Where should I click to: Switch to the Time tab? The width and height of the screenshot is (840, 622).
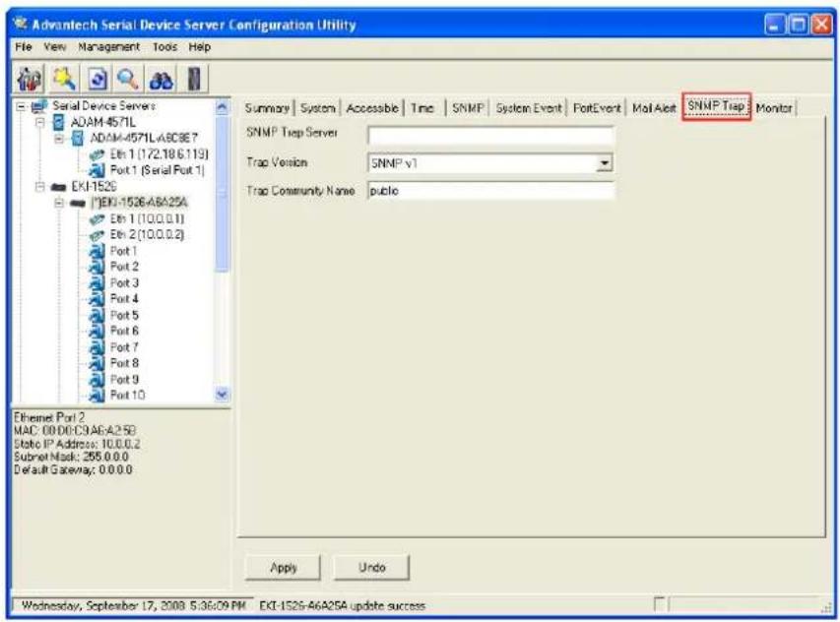422,108
